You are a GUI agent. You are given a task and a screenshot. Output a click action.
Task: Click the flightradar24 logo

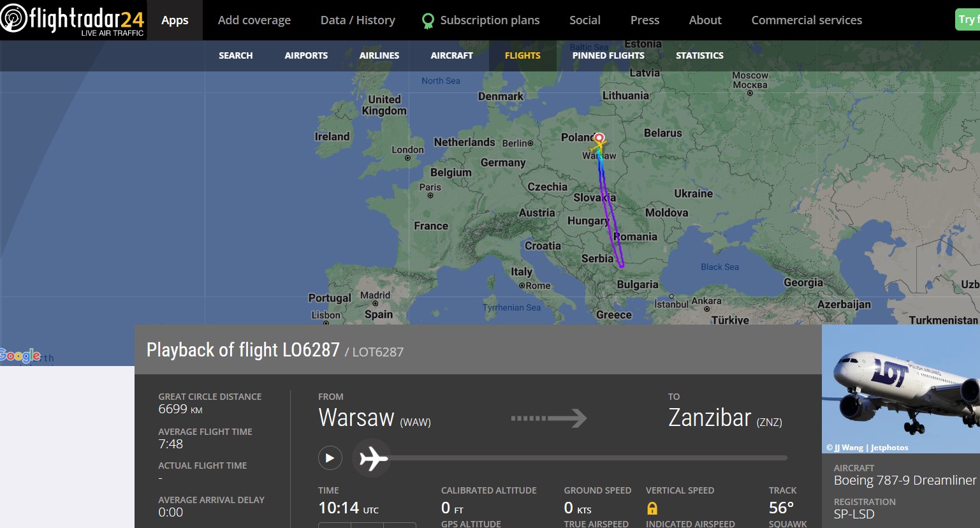click(73, 20)
